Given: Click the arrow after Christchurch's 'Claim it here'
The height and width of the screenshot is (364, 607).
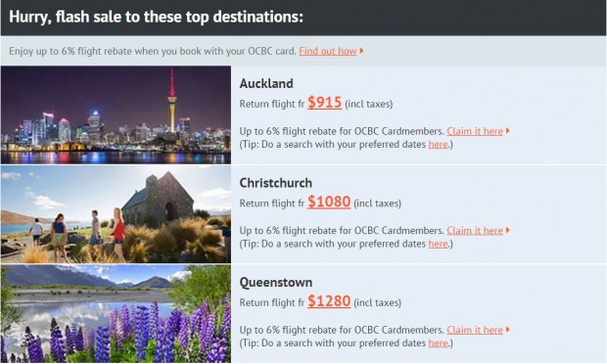Looking at the screenshot, I should [508, 230].
